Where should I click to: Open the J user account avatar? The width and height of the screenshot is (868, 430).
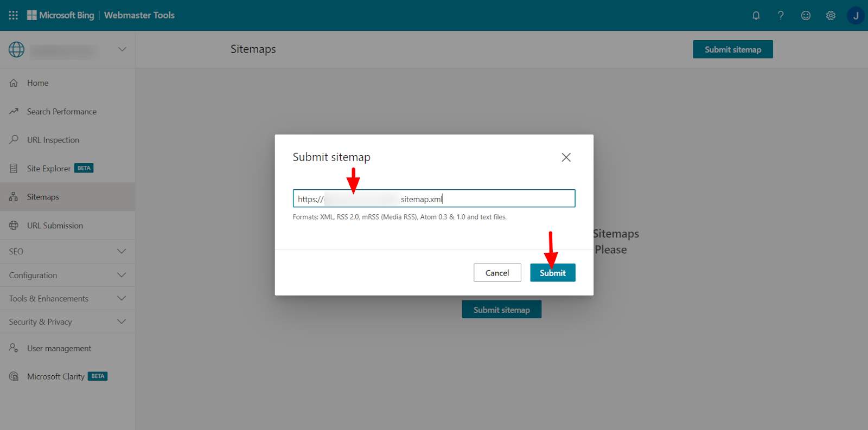(856, 15)
